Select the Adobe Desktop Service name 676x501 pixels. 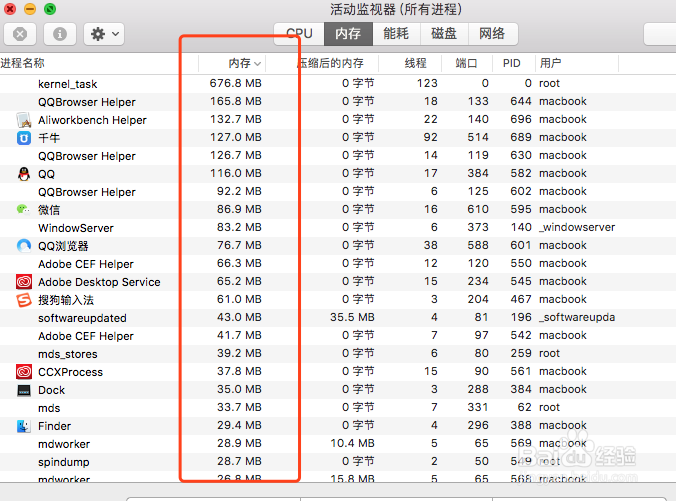(x=99, y=282)
